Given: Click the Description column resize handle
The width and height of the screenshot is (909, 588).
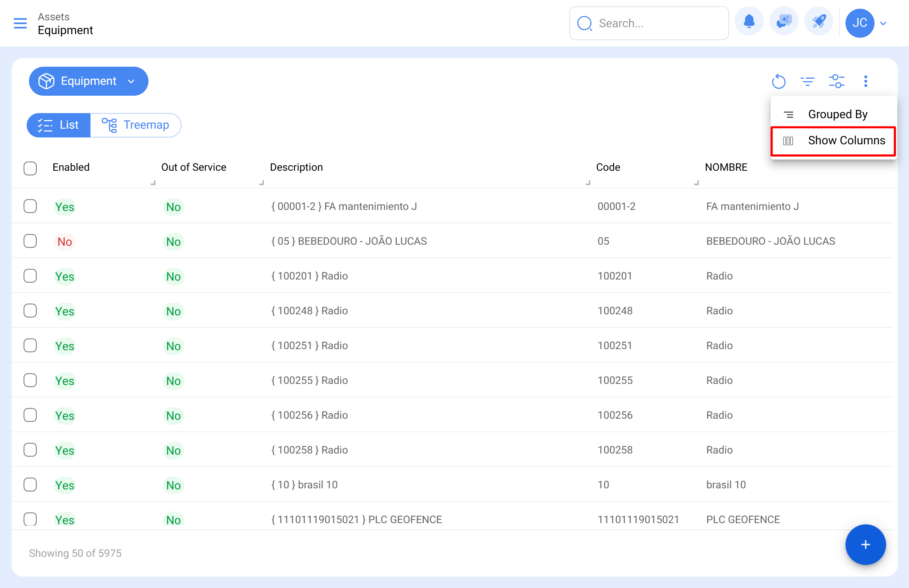Looking at the screenshot, I should tap(588, 182).
